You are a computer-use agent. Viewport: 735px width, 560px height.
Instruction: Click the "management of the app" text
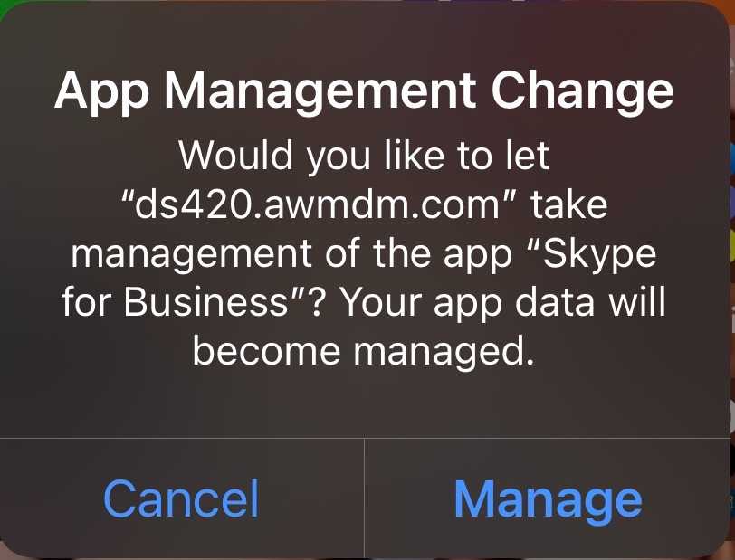[x=291, y=254]
